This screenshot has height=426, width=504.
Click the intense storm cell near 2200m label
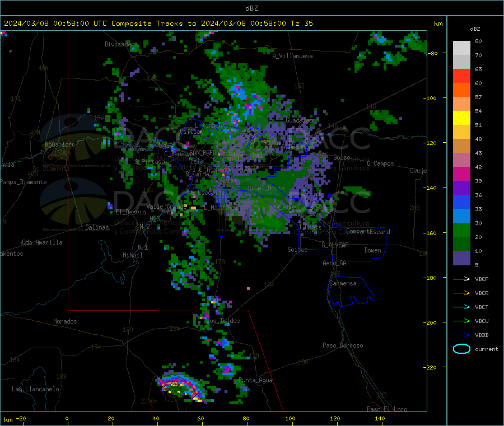(x=181, y=387)
